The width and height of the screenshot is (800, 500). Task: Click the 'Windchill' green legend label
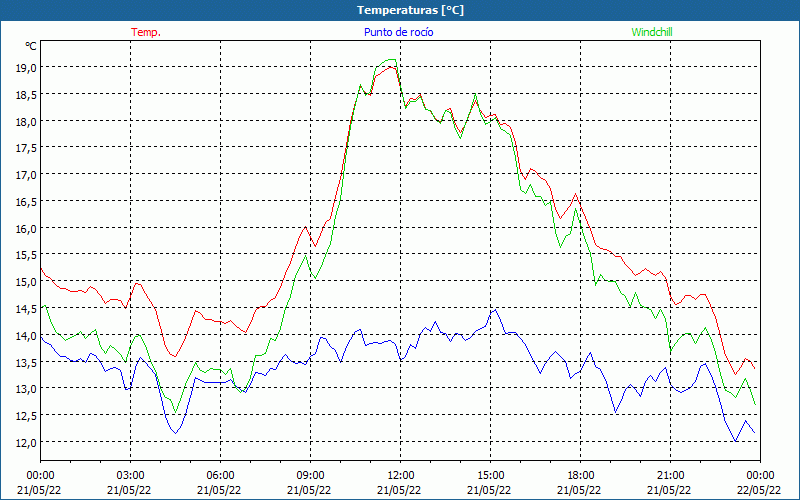pos(652,32)
